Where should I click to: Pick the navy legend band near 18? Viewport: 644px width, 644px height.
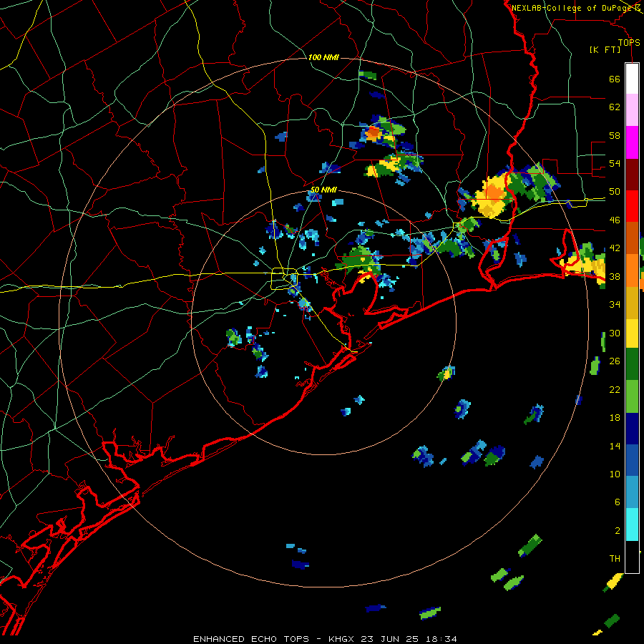click(x=632, y=429)
